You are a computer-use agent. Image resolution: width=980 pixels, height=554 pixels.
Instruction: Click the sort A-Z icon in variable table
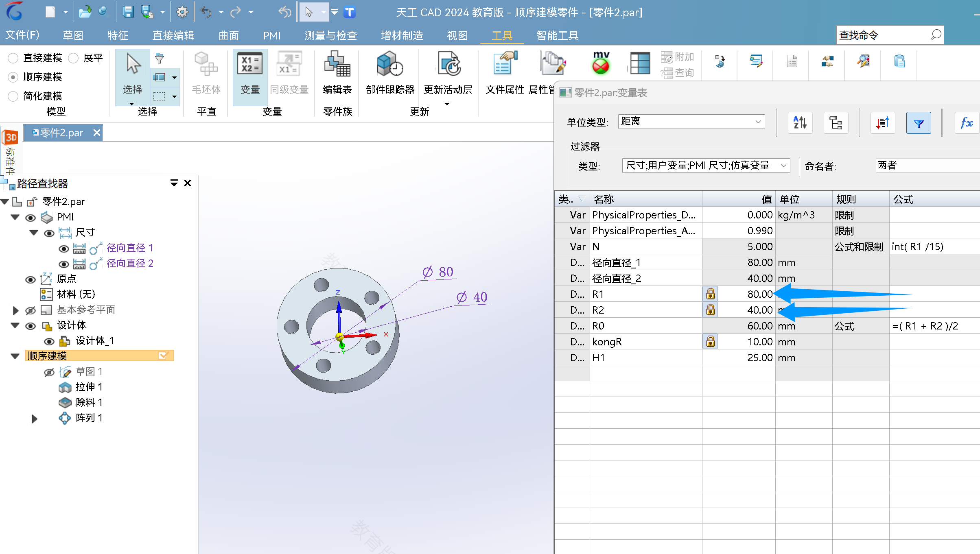800,122
